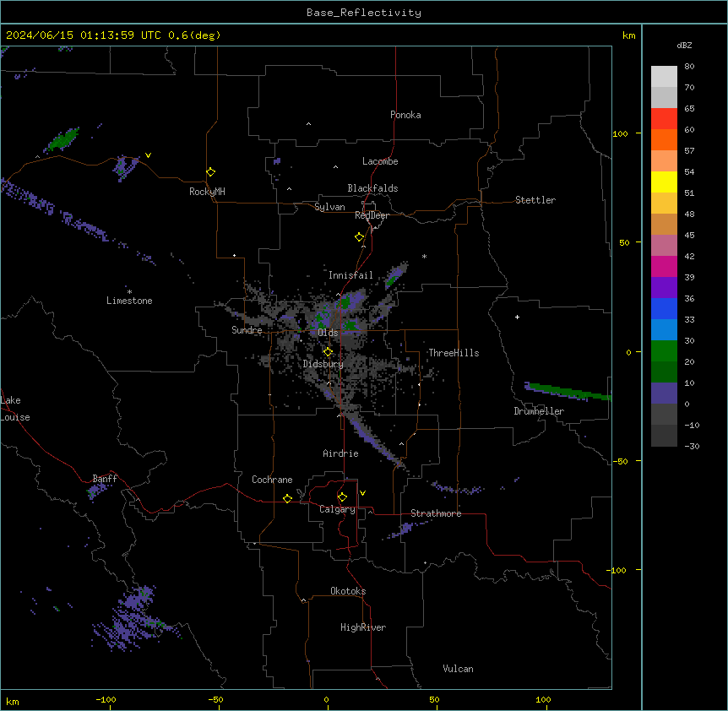Click the Stettler label
This screenshot has width=728, height=711.
tap(535, 200)
